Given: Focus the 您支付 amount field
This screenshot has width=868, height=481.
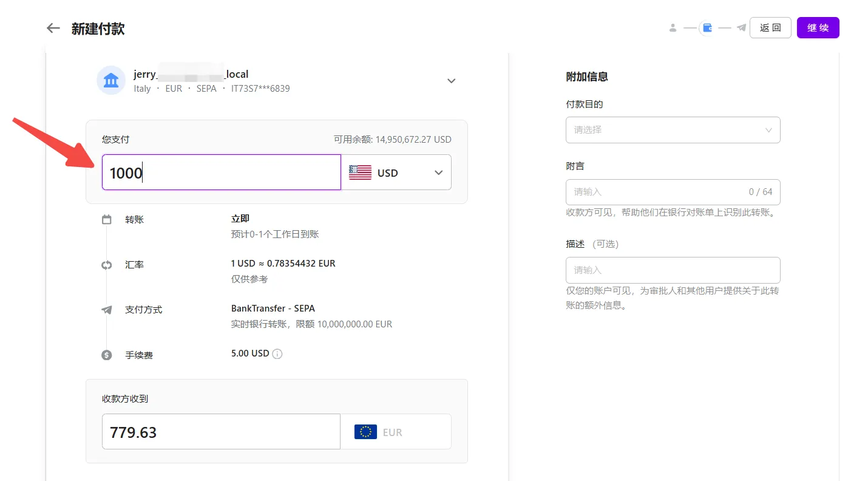Looking at the screenshot, I should coord(221,172).
